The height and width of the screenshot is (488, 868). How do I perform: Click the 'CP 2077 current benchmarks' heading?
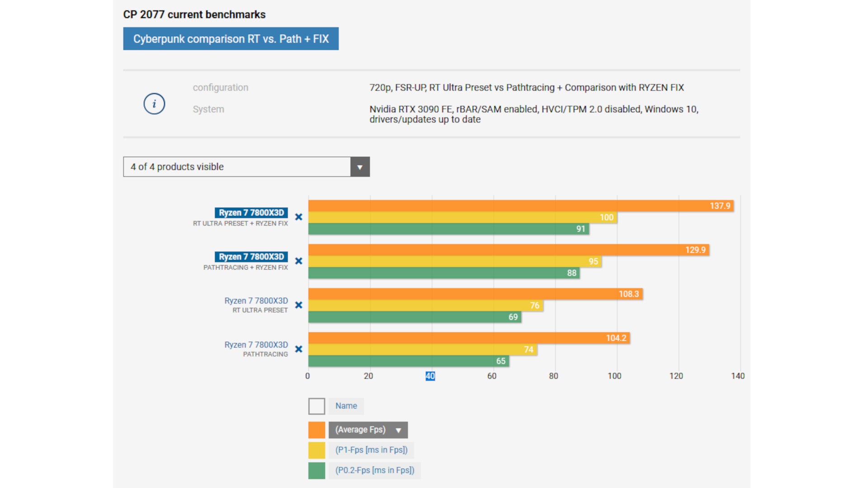click(194, 14)
